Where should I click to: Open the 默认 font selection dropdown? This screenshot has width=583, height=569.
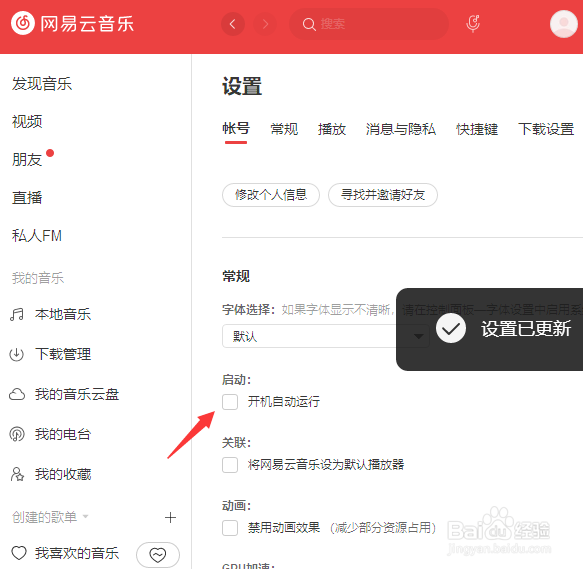(326, 336)
